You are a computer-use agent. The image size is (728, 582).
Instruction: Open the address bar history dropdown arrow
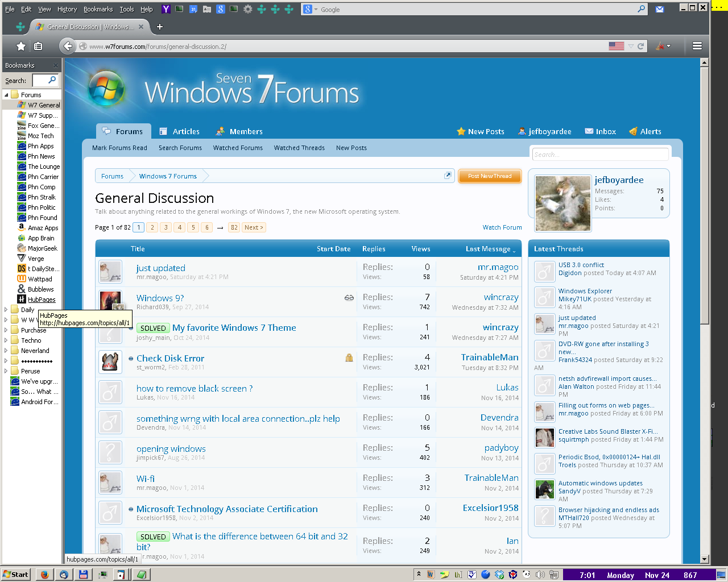tap(630, 46)
